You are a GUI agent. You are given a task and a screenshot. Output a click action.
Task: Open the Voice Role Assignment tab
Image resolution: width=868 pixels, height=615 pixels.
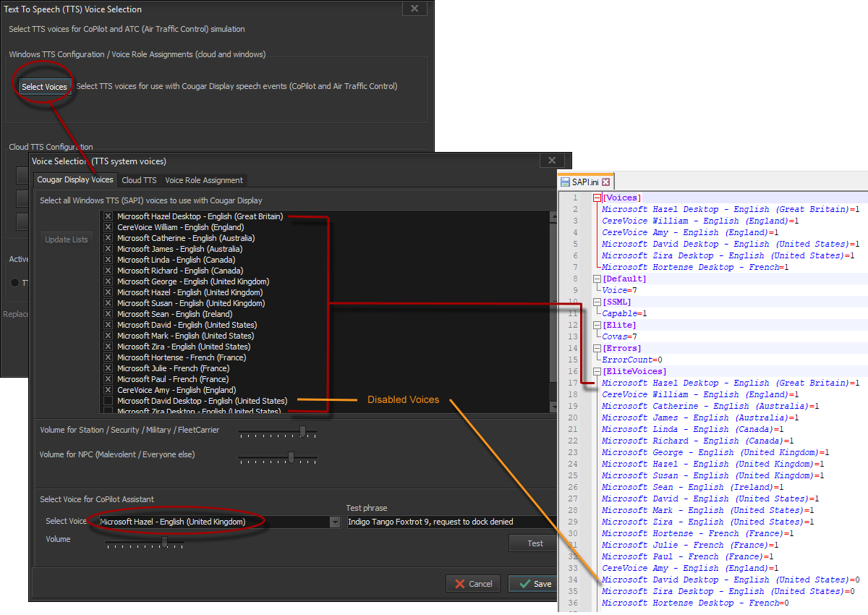[204, 180]
